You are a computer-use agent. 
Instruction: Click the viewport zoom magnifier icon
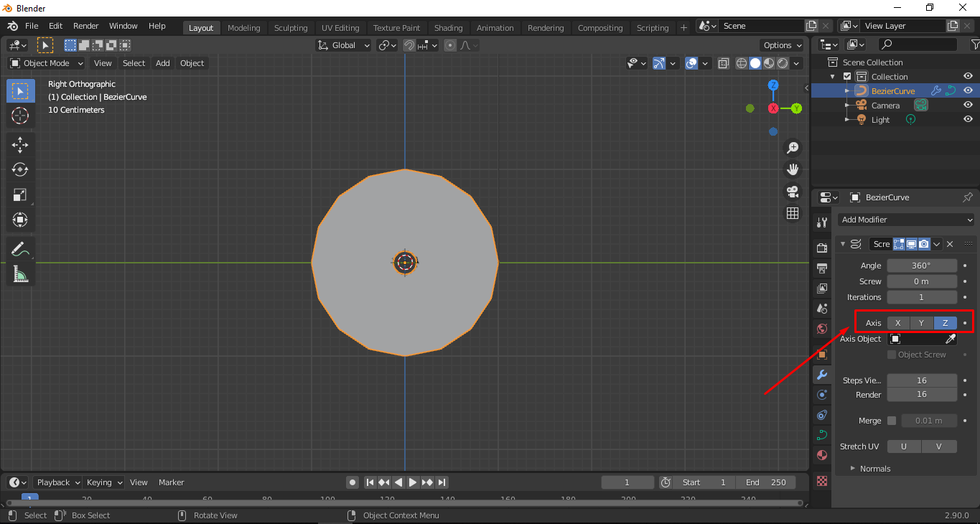click(793, 147)
